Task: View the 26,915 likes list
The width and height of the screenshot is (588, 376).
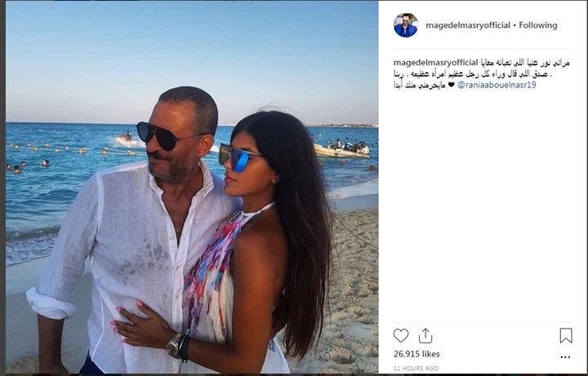Action: point(416,354)
